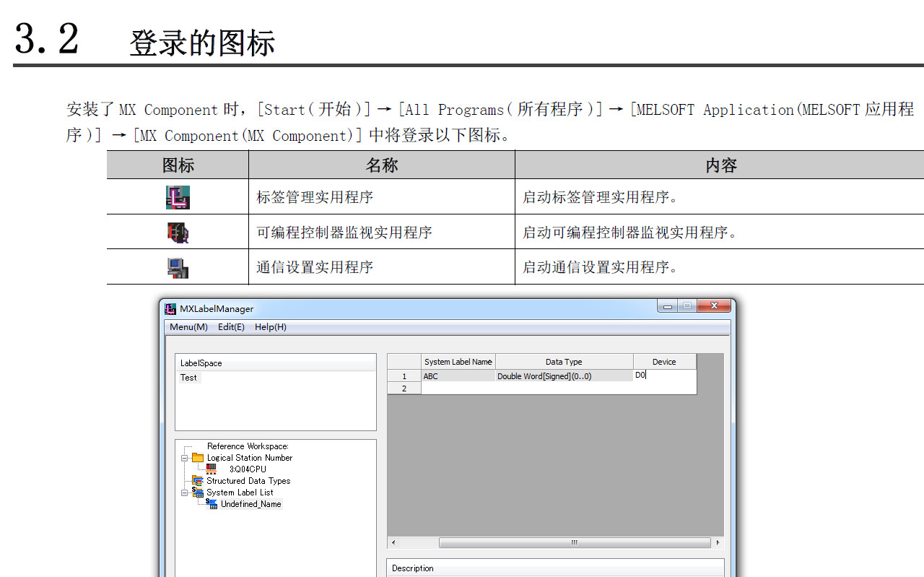The width and height of the screenshot is (924, 577).
Task: Click the Label management utility icon in table
Action: pyautogui.click(x=178, y=197)
